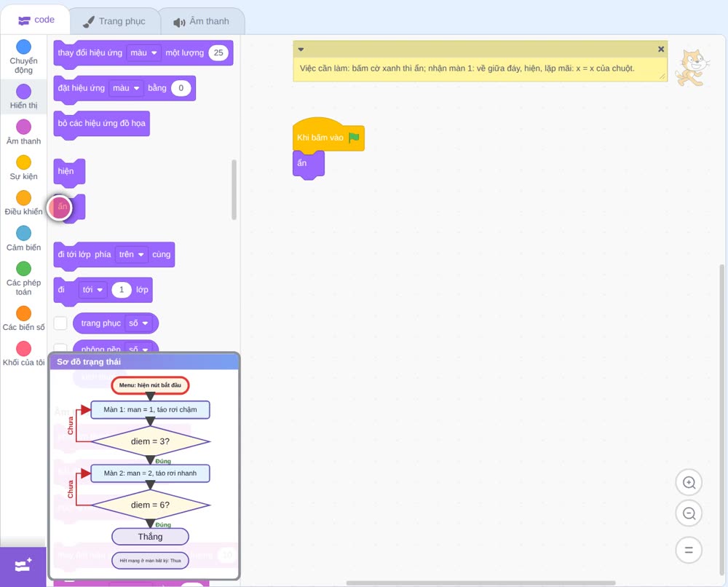The width and height of the screenshot is (728, 587).
Task: Click the block palette vertical scrollbar
Action: (x=234, y=189)
